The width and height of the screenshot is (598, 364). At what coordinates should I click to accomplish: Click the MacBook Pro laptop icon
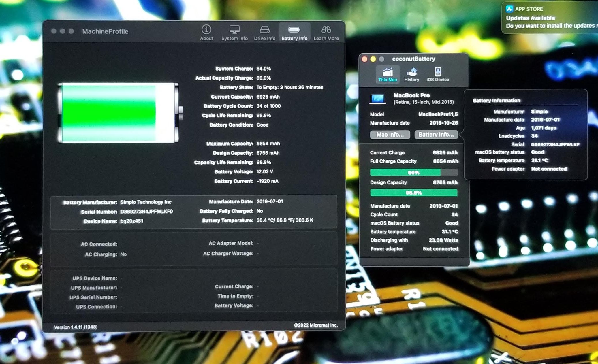click(377, 99)
